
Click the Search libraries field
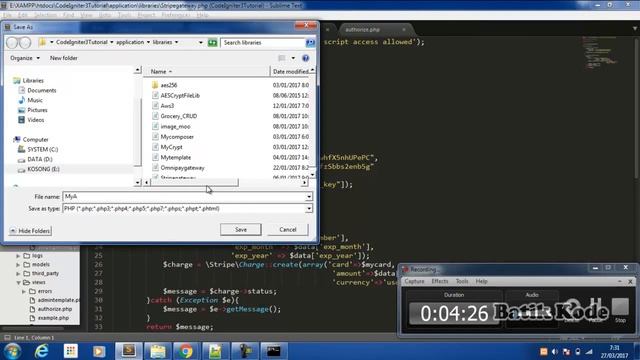click(x=263, y=42)
